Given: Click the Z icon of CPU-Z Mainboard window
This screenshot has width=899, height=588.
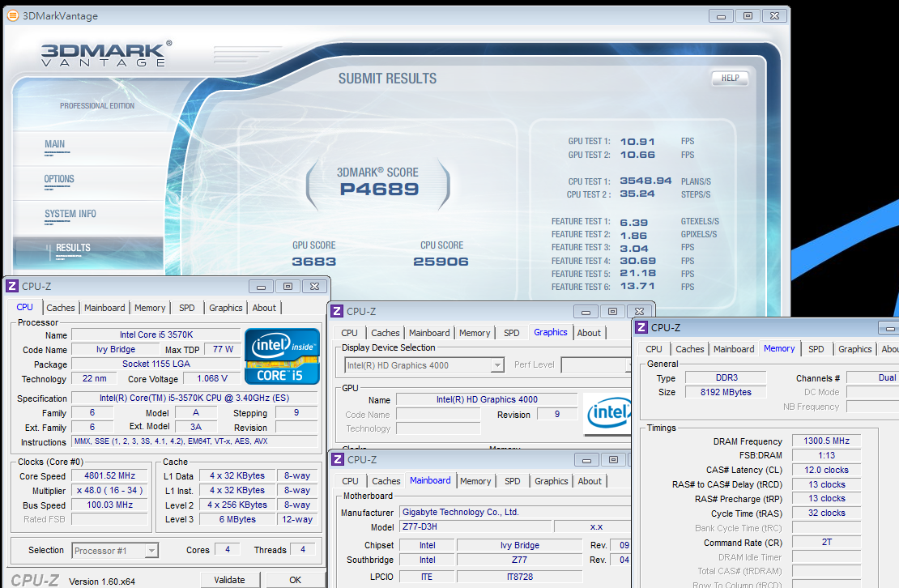Looking at the screenshot, I should [x=338, y=459].
